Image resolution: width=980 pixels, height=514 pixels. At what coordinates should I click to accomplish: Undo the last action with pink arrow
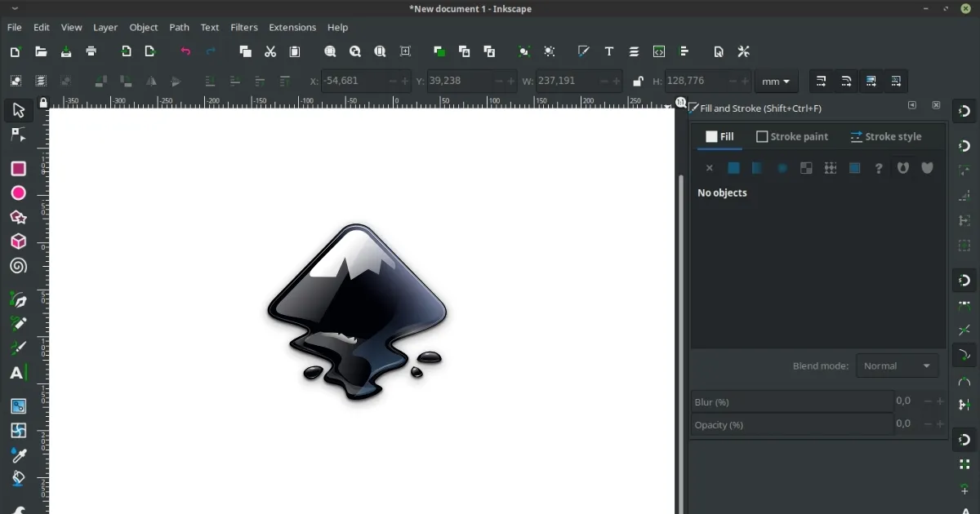[x=185, y=51]
